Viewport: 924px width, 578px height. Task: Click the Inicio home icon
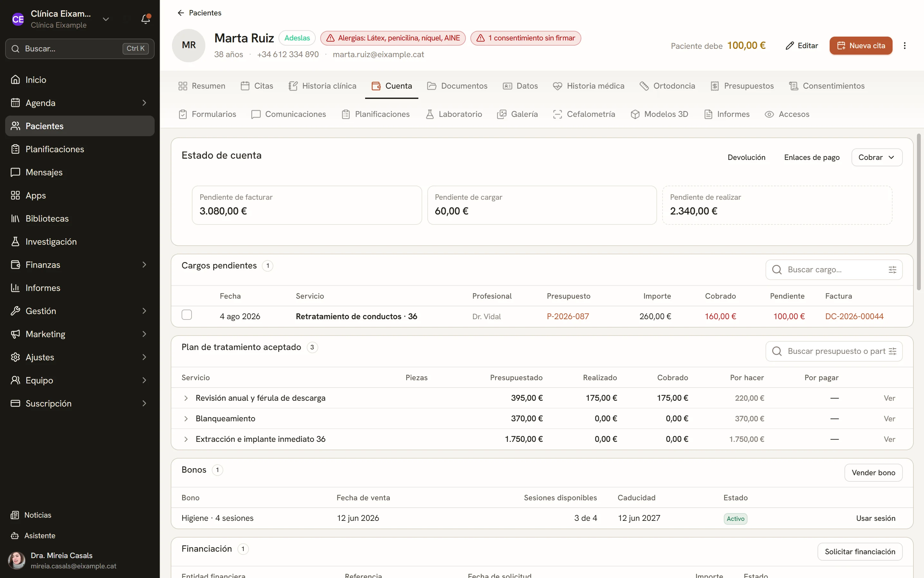coord(15,80)
